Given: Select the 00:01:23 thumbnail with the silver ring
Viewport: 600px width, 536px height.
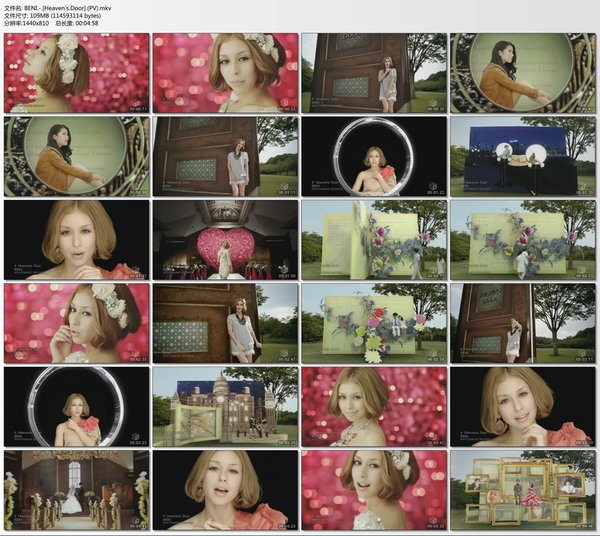Looking at the screenshot, I should [374, 156].
